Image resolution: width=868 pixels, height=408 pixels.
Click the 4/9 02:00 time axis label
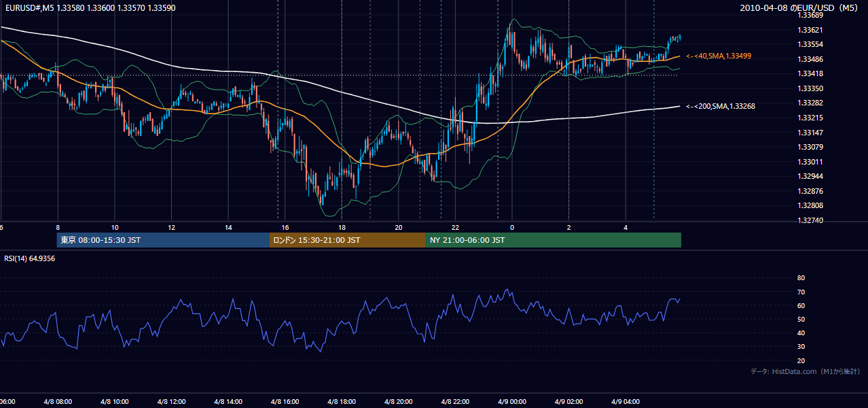click(x=569, y=402)
